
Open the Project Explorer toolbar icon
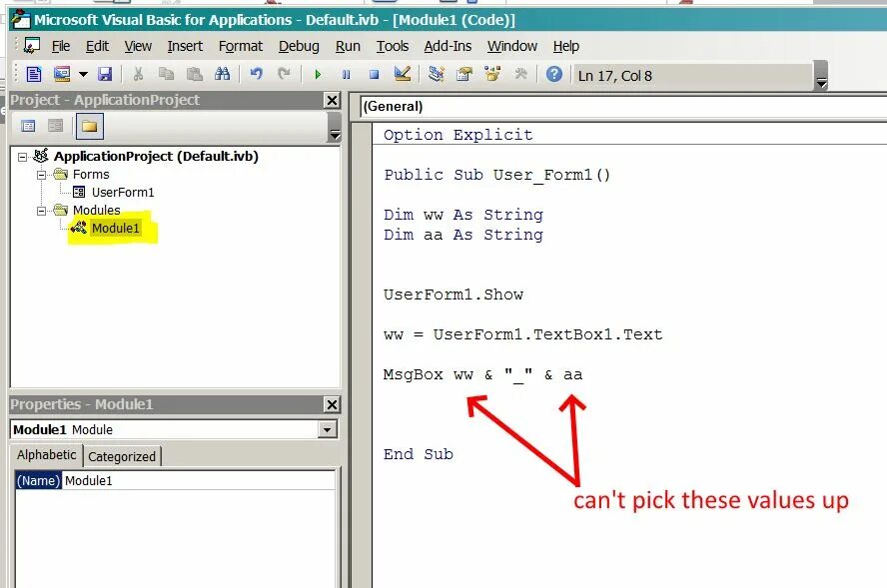pos(437,74)
